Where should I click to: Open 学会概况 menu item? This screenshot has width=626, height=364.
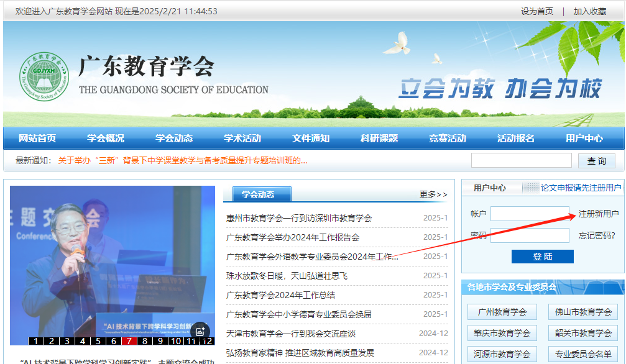pos(106,139)
